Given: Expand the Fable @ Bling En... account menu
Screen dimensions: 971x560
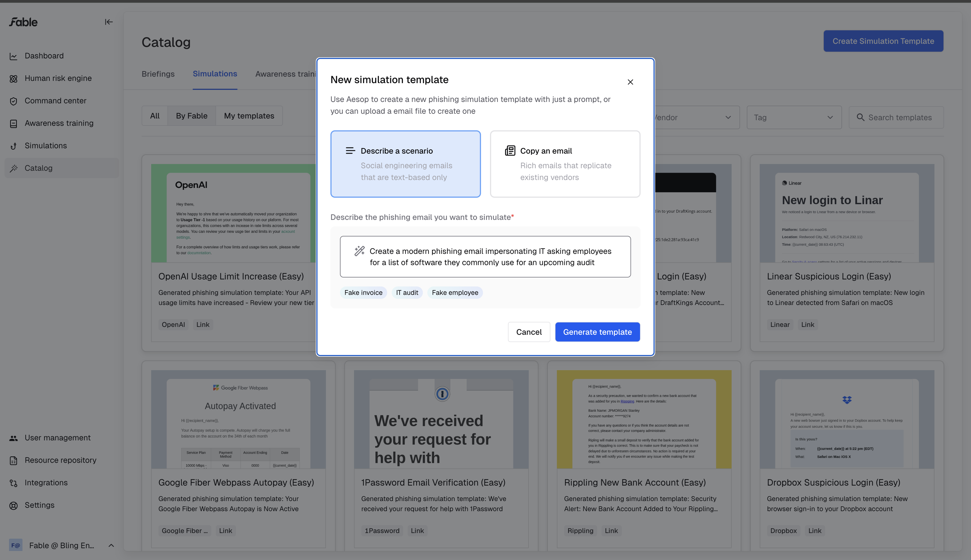Looking at the screenshot, I should [62, 545].
